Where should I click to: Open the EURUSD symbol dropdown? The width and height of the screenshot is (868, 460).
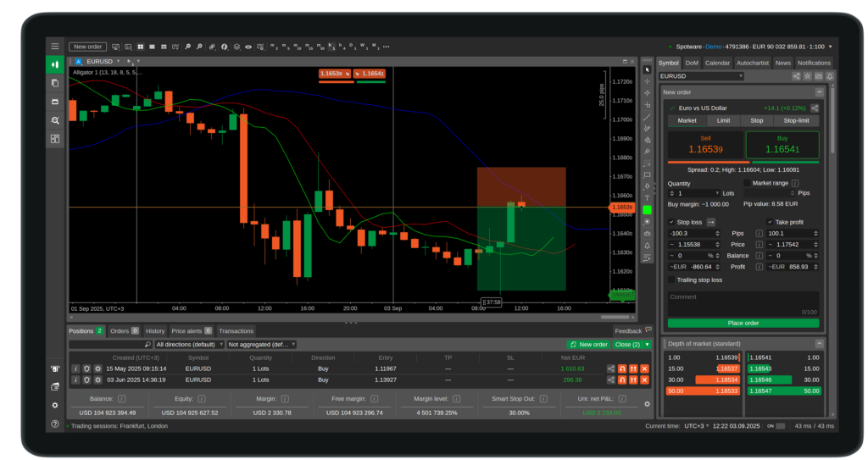701,76
